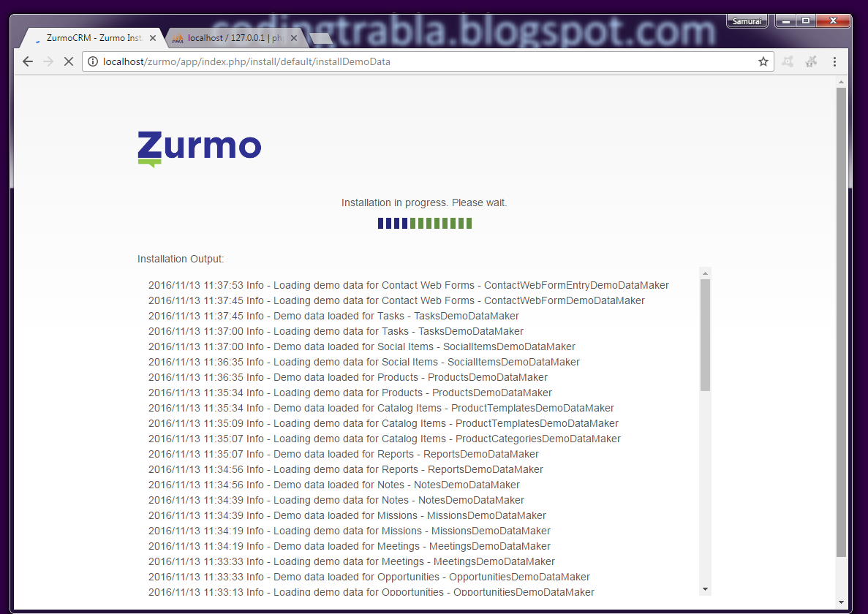Click 'Loading demo data for Notes' line
Viewport: 868px width, 614px height.
(336, 500)
